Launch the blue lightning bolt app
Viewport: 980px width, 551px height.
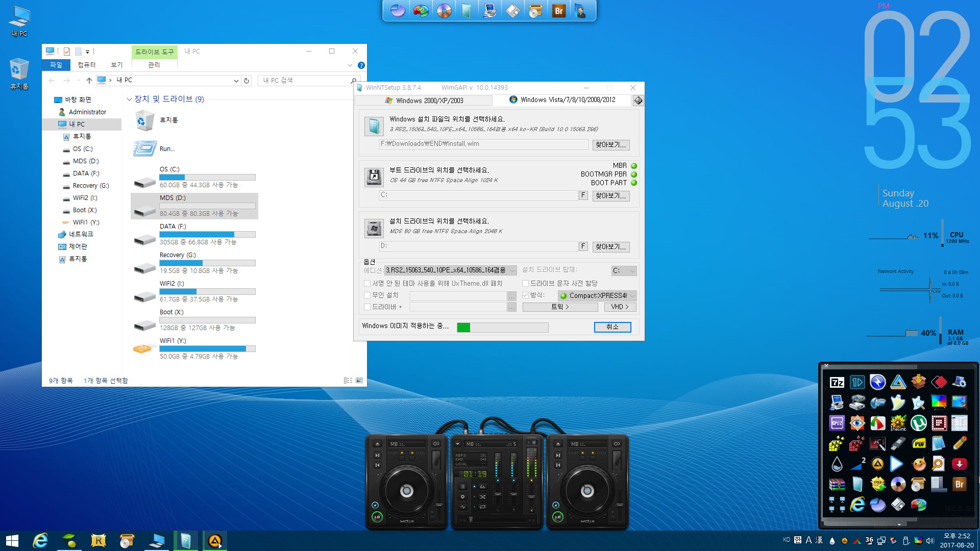[877, 382]
